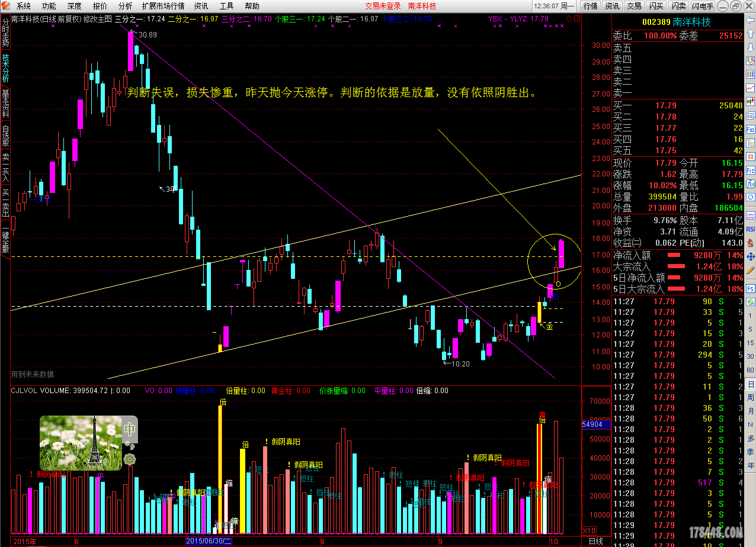Click the 闪电手 button
This screenshot has height=547, width=756.
tap(703, 6)
